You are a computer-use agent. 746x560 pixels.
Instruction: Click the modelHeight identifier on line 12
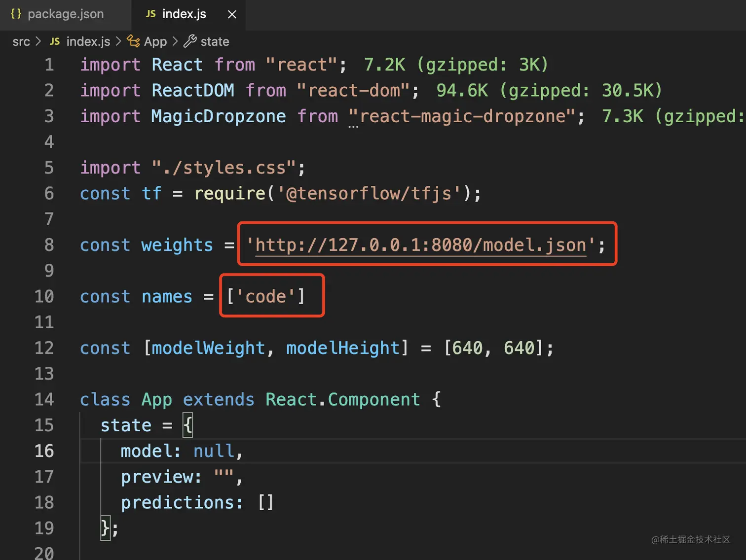[343, 348]
